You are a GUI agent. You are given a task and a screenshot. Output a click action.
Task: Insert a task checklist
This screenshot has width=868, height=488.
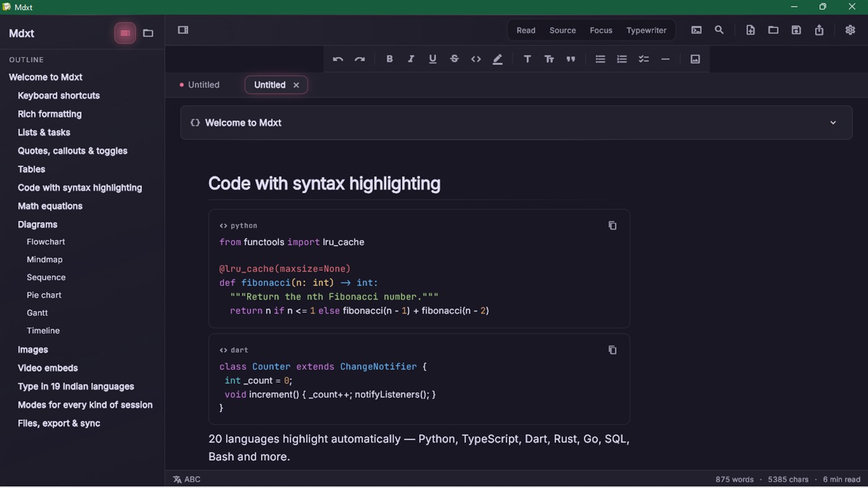643,60
